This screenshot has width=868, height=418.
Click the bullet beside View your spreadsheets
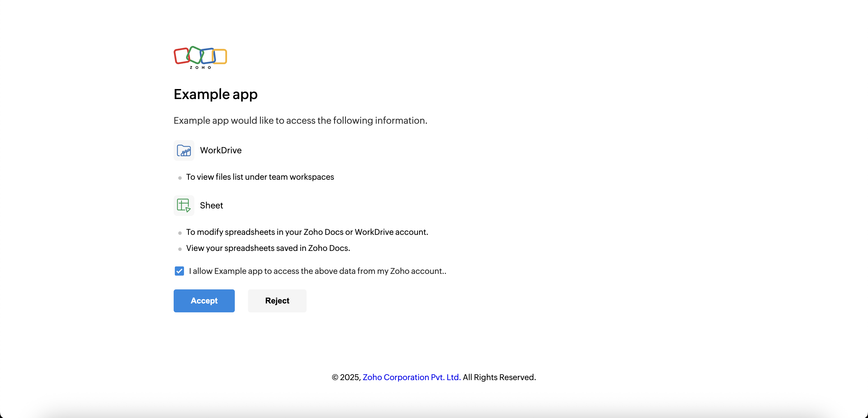tap(180, 249)
